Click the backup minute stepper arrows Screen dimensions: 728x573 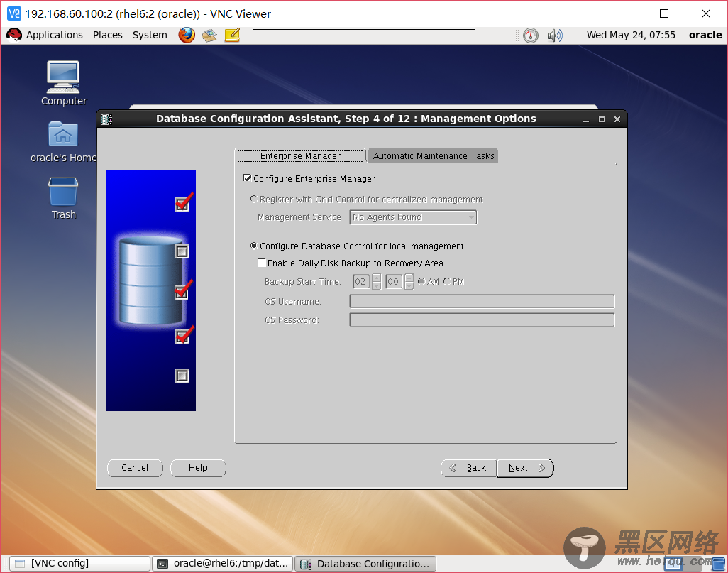point(409,282)
